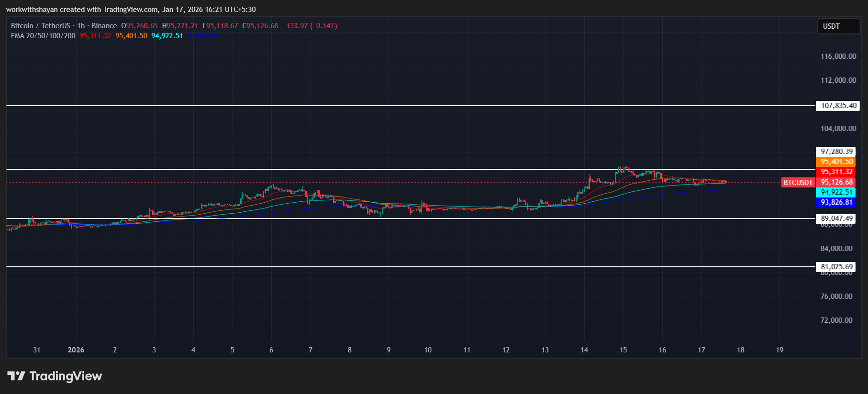The image size is (868, 394).
Task: Click the blue 93,826.81 price axis tag
Action: (x=836, y=203)
